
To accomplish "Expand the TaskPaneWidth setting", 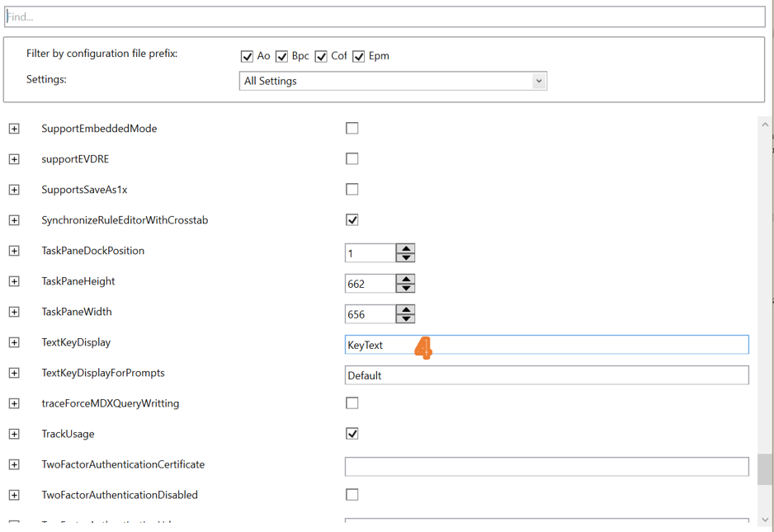I will click(x=14, y=313).
